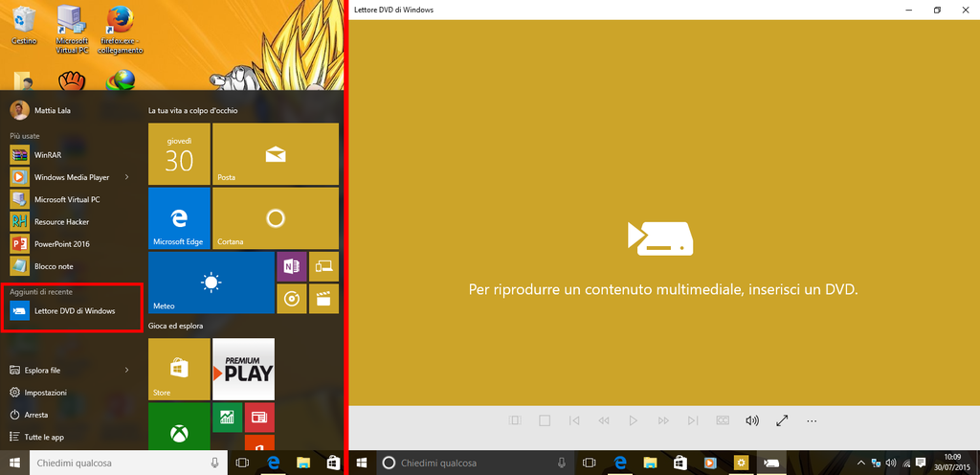The width and height of the screenshot is (980, 475).
Task: Fast forward the DVD with double-right arrows
Action: pyautogui.click(x=663, y=421)
